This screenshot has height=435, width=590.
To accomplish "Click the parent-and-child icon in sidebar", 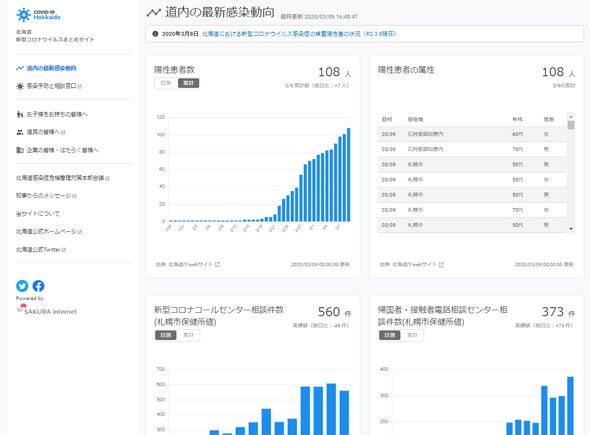I will [20, 114].
